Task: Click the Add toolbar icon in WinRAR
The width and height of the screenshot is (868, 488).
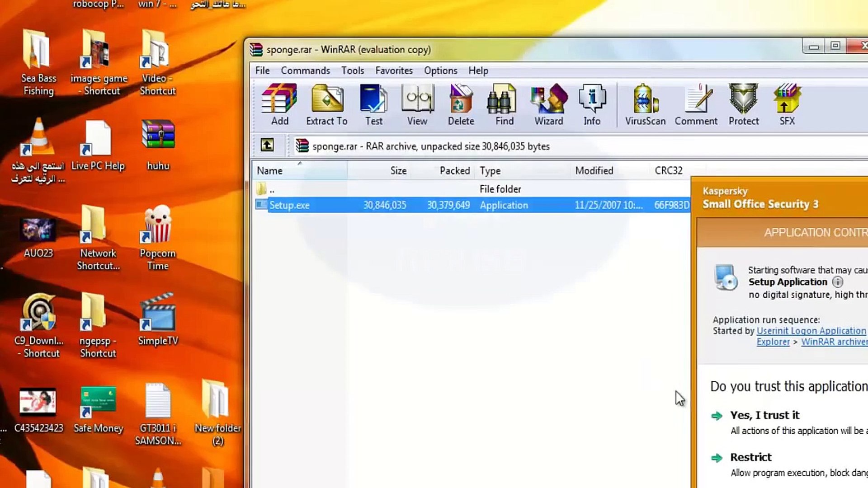Action: 279,104
